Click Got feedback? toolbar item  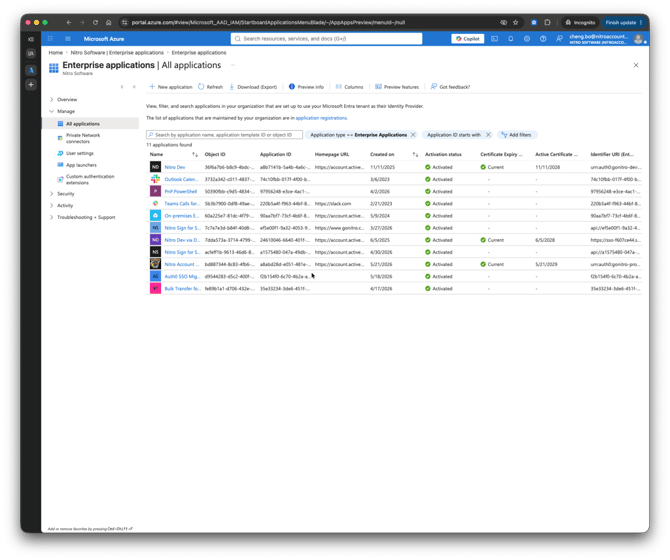pyautogui.click(x=450, y=87)
